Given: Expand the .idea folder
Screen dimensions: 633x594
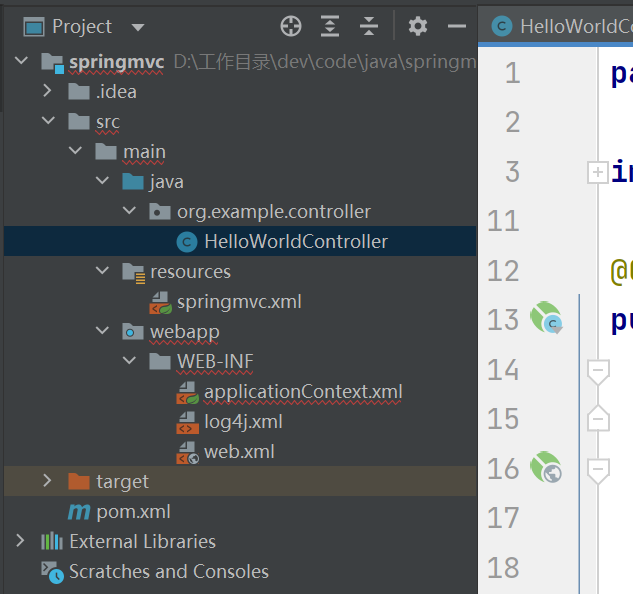Looking at the screenshot, I should [x=47, y=91].
